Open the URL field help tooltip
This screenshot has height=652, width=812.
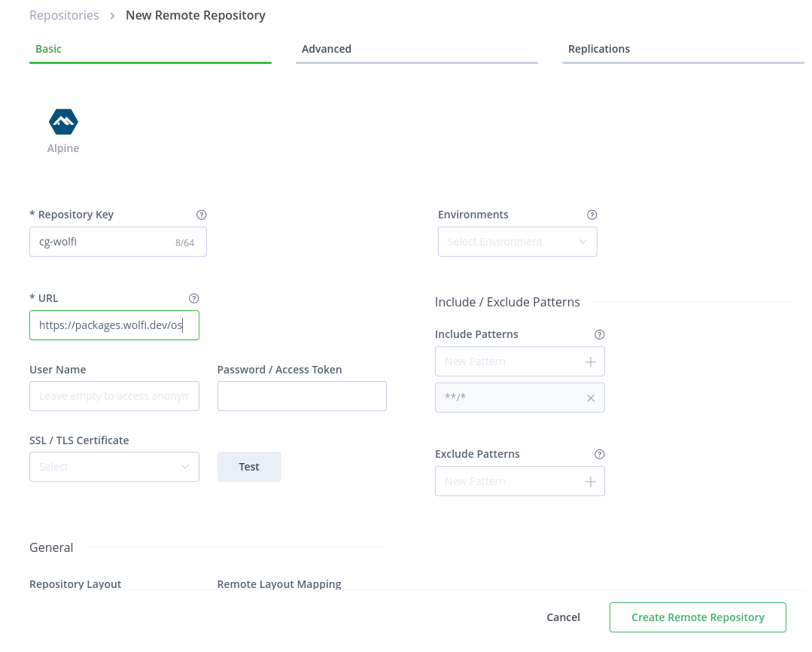[x=193, y=298]
